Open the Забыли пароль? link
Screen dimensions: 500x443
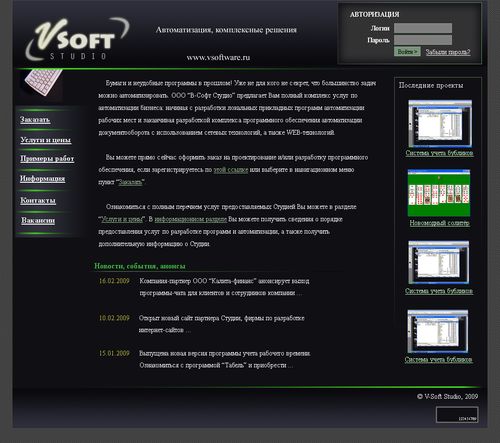(448, 52)
